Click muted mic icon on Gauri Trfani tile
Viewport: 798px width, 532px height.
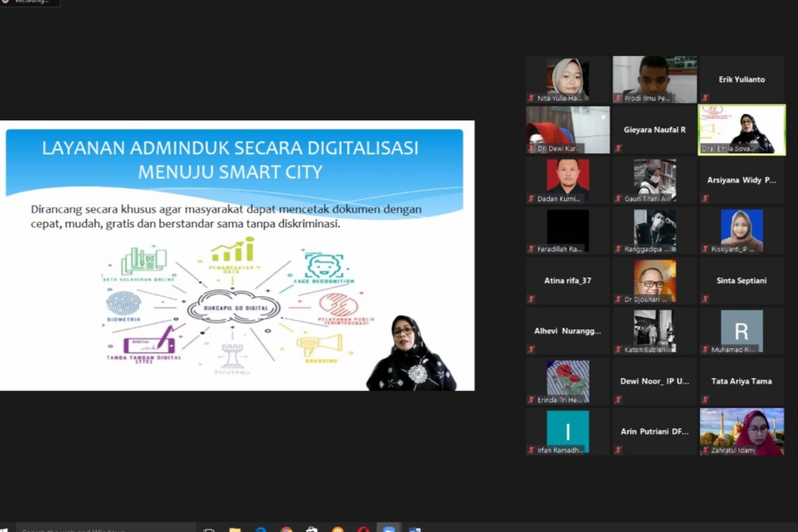pyautogui.click(x=618, y=198)
